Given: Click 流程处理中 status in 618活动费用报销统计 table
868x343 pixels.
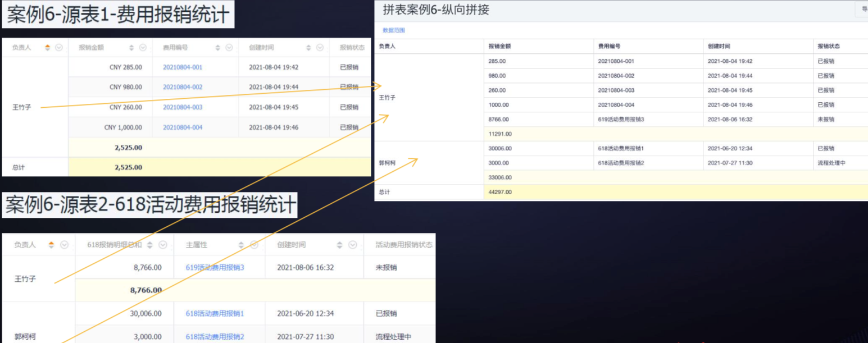Looking at the screenshot, I should point(393,337).
